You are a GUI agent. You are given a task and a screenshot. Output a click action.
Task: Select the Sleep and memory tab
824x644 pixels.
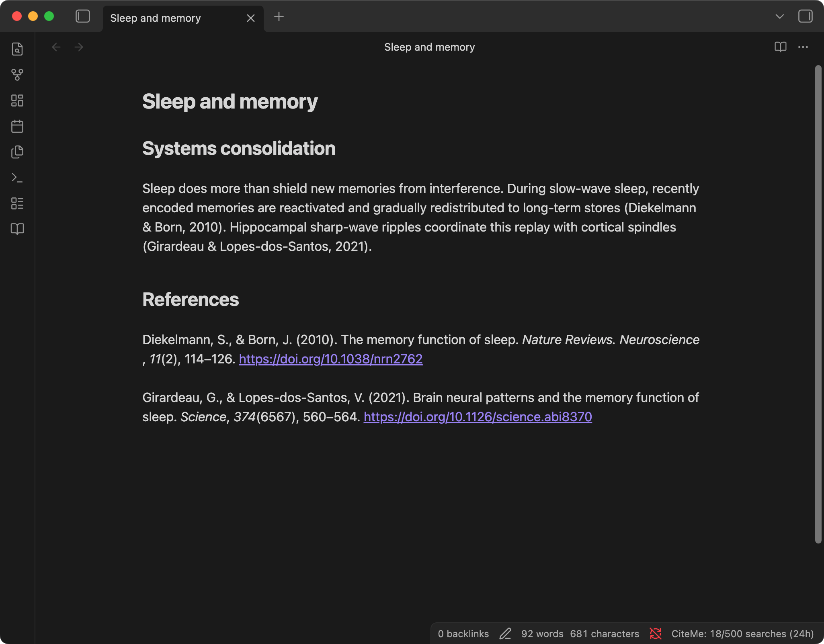pyautogui.click(x=183, y=18)
